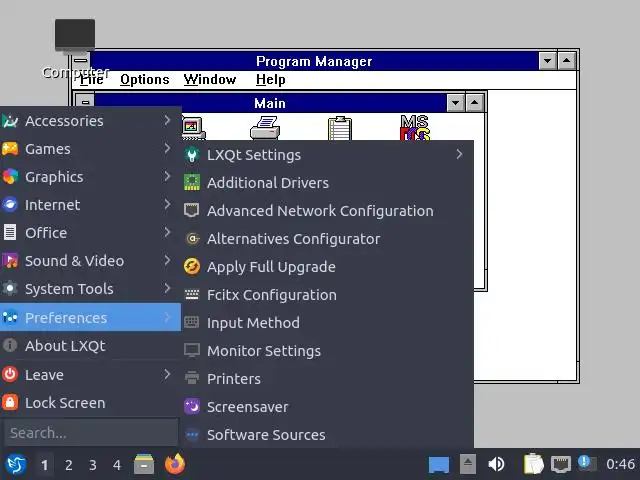Open the file manager panel icon
640x480 pixels.
(144, 464)
